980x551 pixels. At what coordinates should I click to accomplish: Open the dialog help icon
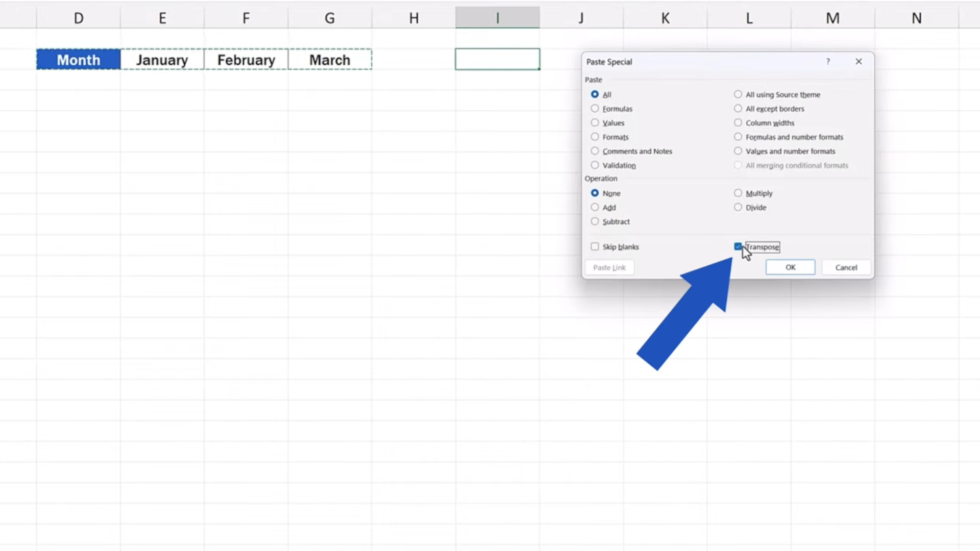tap(828, 61)
